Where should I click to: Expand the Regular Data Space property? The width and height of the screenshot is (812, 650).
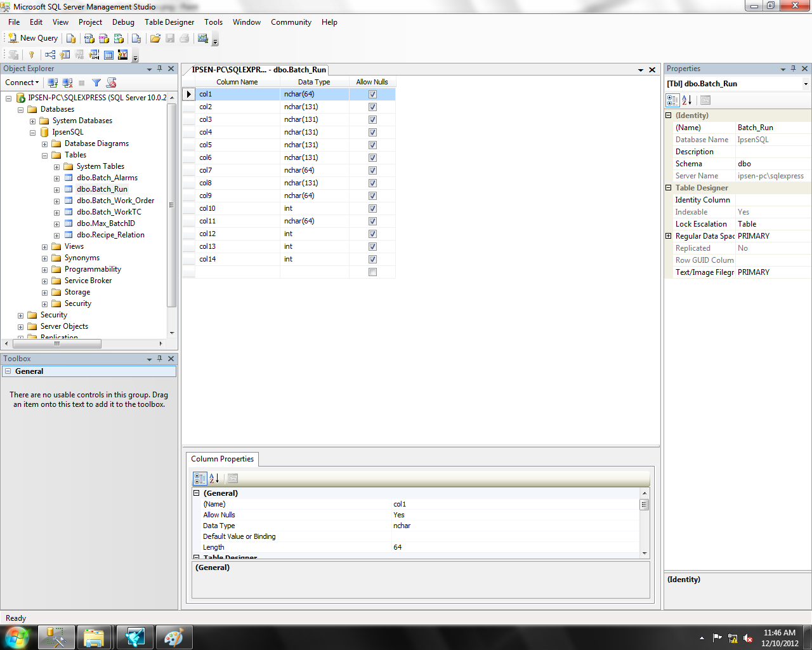(x=668, y=236)
